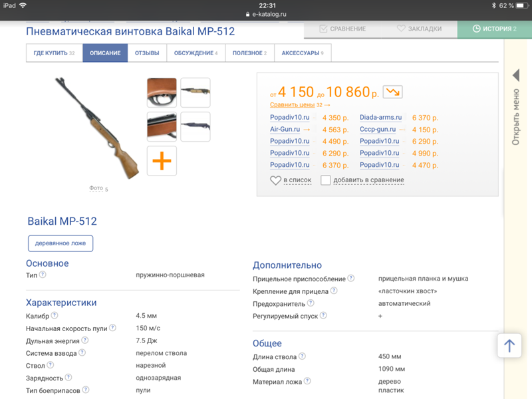
Task: Click Сравнить цены link
Action: [292, 105]
